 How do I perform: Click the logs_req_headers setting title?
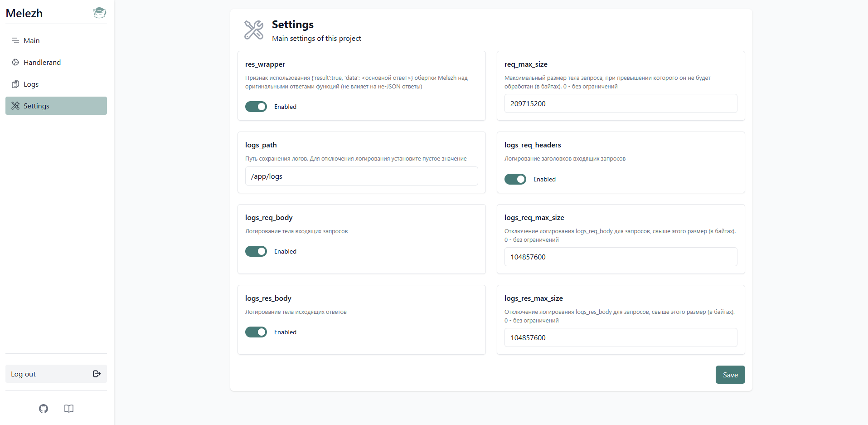coord(533,145)
